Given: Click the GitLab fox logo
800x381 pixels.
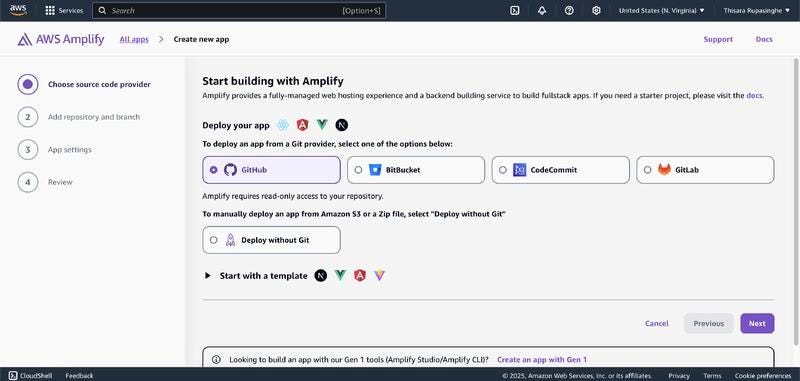Looking at the screenshot, I should 664,170.
